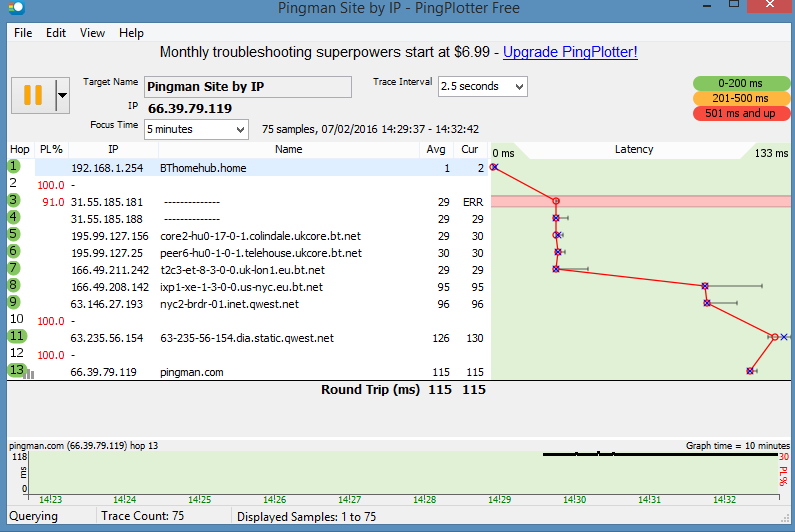
Task: Click the small graph icon beside hop 13
Action: [30, 374]
